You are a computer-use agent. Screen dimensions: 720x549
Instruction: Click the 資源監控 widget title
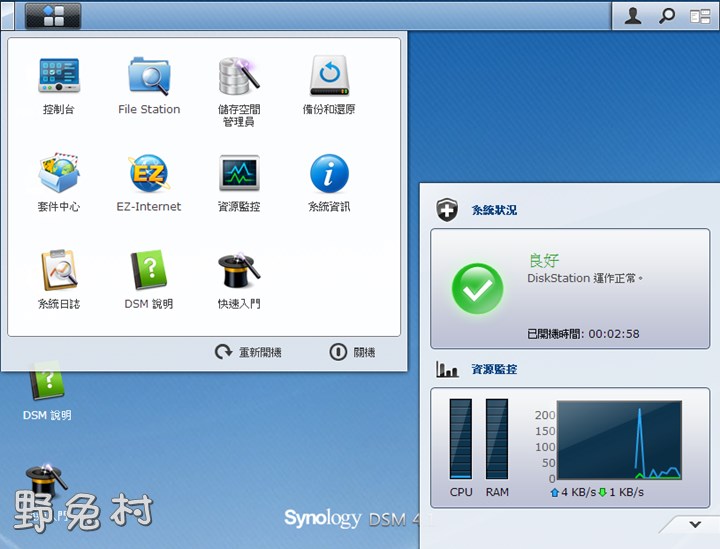(494, 369)
